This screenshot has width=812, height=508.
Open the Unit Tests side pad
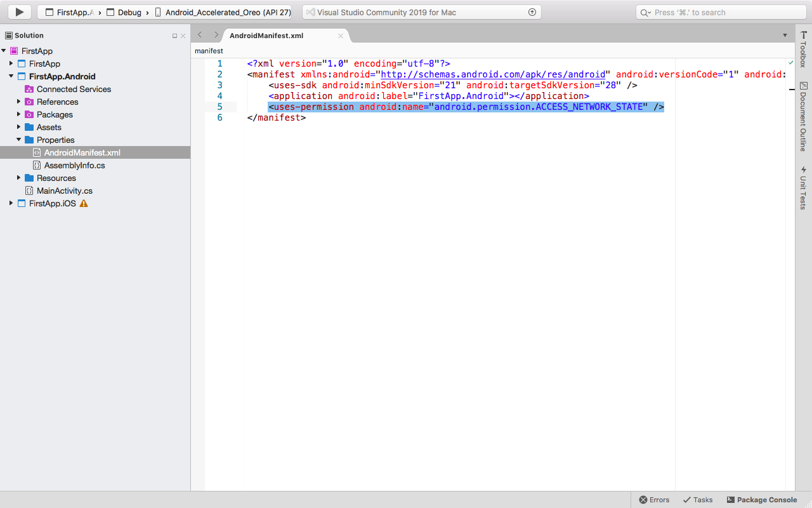(803, 188)
